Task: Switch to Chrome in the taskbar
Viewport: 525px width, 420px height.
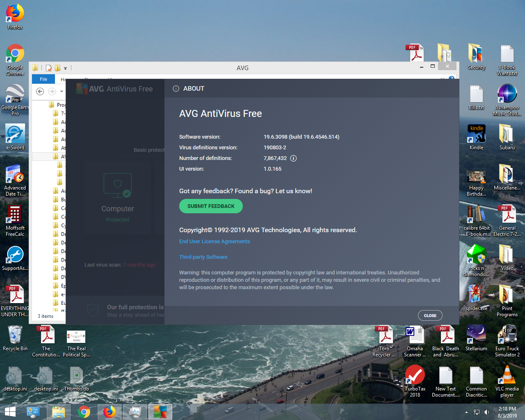Action: pyautogui.click(x=84, y=412)
